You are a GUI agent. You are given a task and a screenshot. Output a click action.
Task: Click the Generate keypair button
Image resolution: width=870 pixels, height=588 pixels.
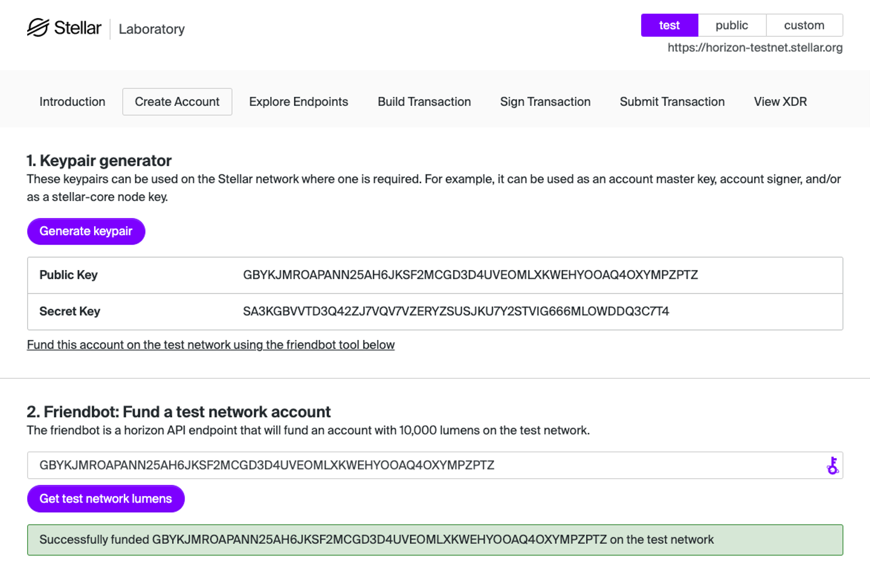(x=86, y=231)
